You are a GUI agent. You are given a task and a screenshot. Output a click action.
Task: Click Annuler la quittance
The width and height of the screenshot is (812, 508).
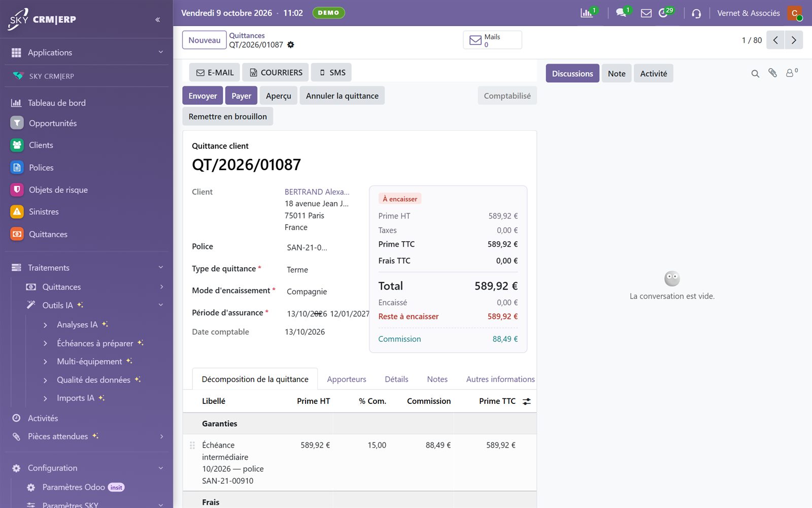pos(342,96)
